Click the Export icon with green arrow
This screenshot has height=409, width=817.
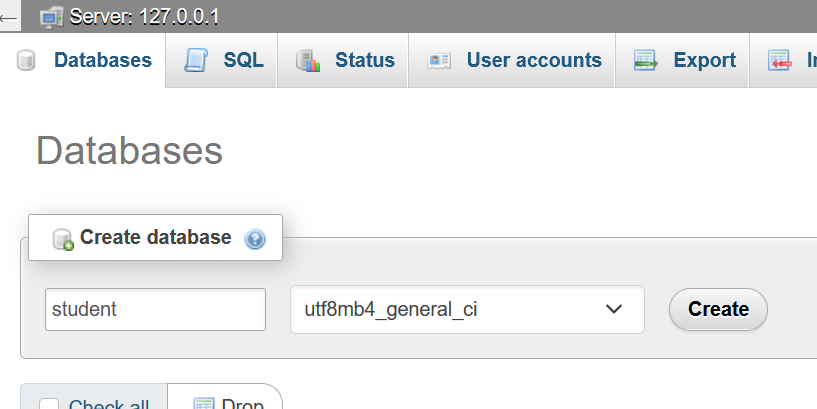645,61
